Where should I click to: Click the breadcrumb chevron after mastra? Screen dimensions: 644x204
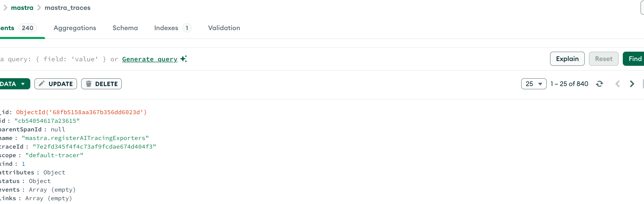tap(39, 8)
